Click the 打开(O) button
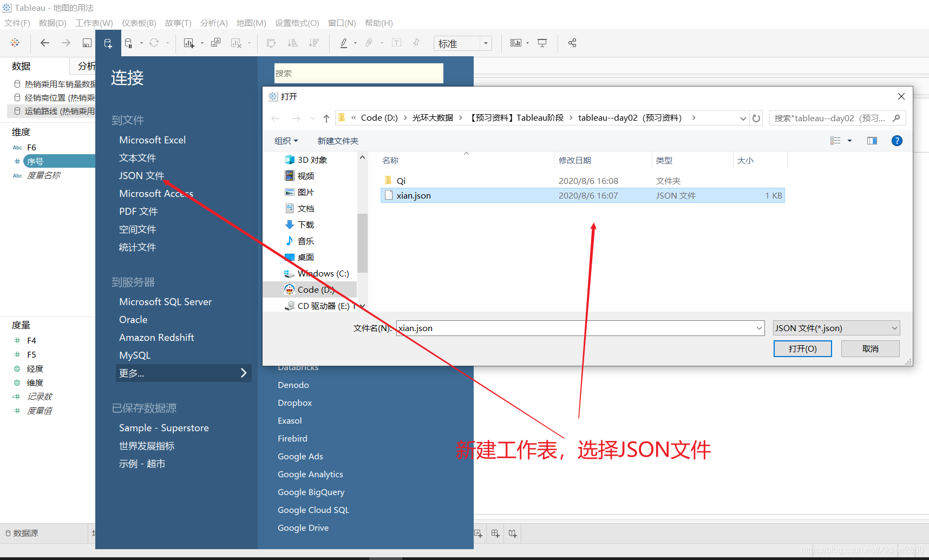 click(802, 348)
